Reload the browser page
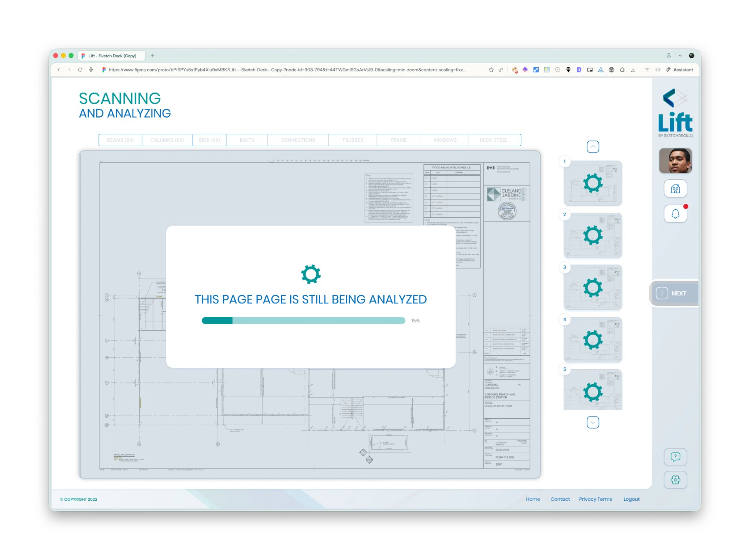The height and width of the screenshot is (560, 750). click(80, 70)
